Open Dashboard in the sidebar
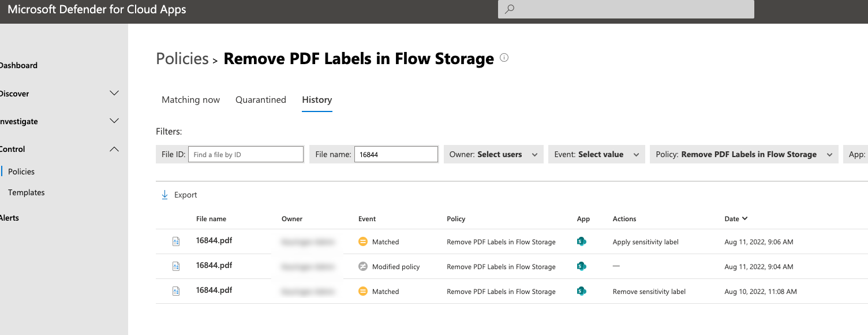The width and height of the screenshot is (868, 335). 18,65
